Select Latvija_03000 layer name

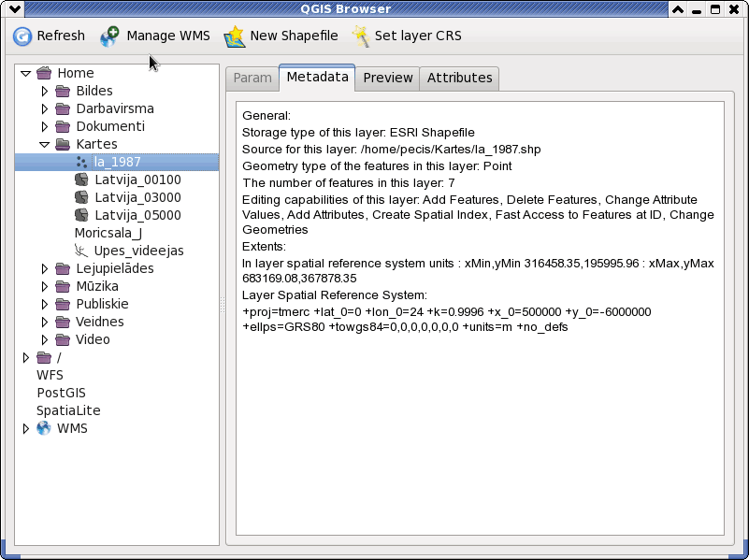(137, 197)
